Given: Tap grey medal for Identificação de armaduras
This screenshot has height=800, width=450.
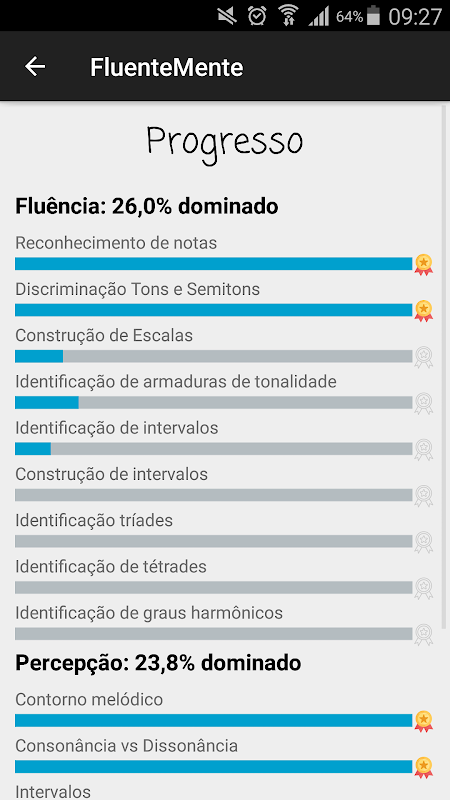Looking at the screenshot, I should coord(423,403).
